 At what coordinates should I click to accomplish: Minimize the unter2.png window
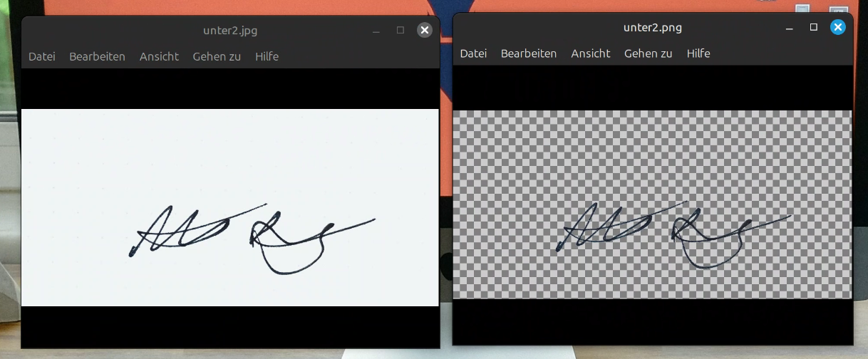pos(789,28)
